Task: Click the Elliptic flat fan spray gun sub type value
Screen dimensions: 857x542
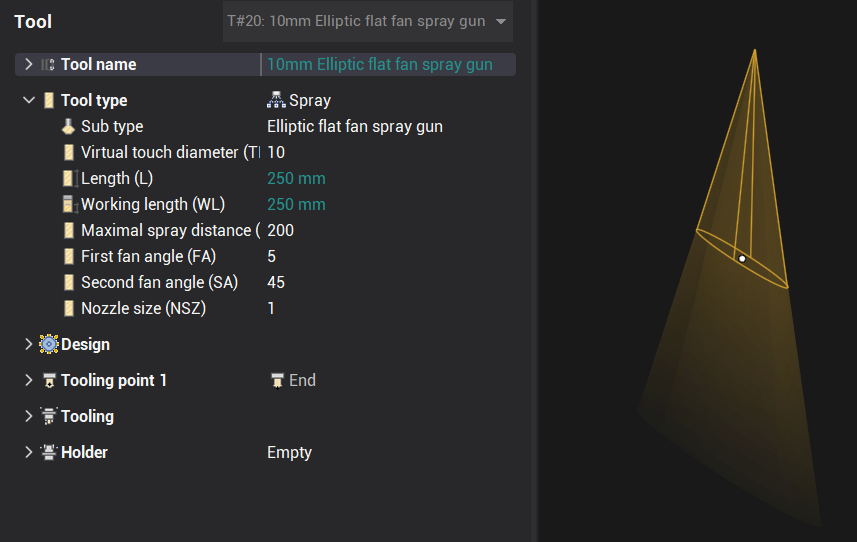Action: click(x=355, y=126)
